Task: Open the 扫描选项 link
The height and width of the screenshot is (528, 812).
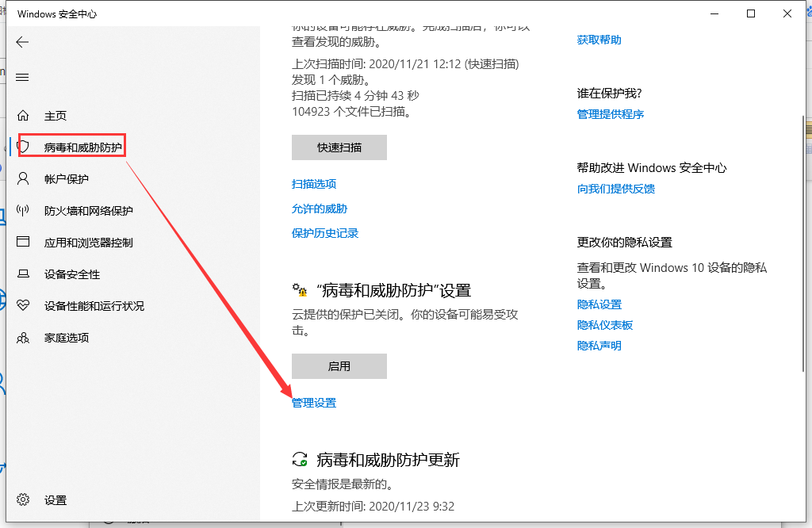Action: pyautogui.click(x=314, y=184)
